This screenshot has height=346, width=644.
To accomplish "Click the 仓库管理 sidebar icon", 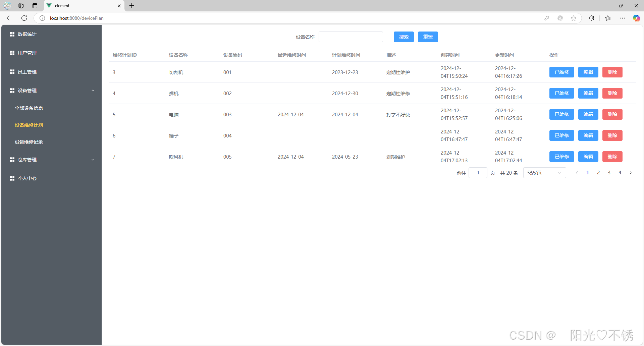I will [12, 159].
